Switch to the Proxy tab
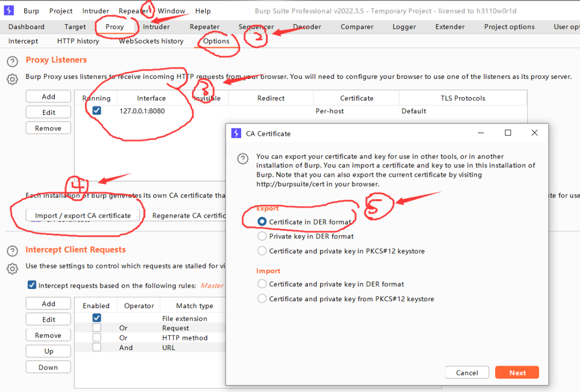This screenshot has height=392, width=580. click(x=114, y=27)
